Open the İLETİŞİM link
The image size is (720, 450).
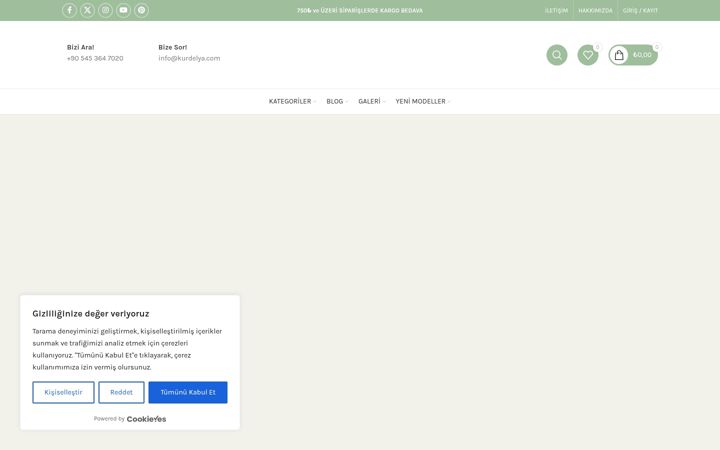click(x=556, y=11)
